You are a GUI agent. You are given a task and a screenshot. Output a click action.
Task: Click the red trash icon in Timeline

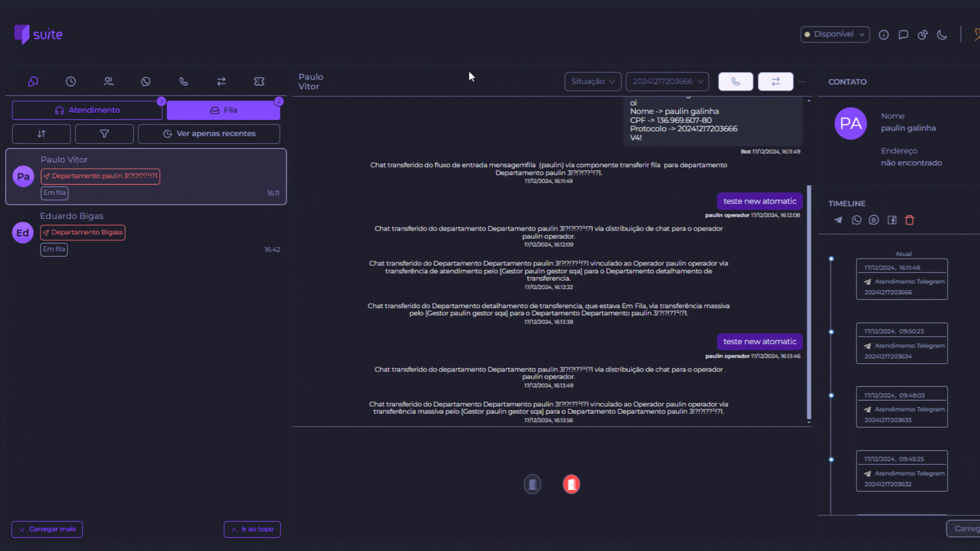coord(910,220)
